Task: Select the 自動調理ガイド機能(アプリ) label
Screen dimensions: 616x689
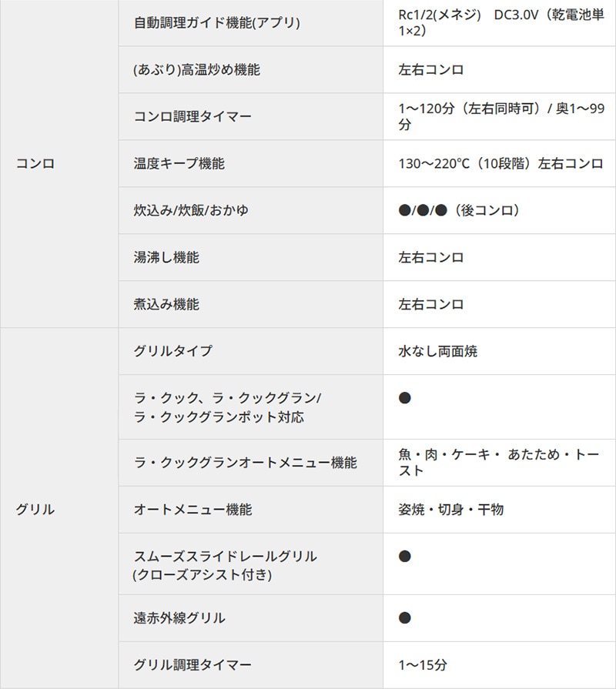Action: pyautogui.click(x=216, y=22)
